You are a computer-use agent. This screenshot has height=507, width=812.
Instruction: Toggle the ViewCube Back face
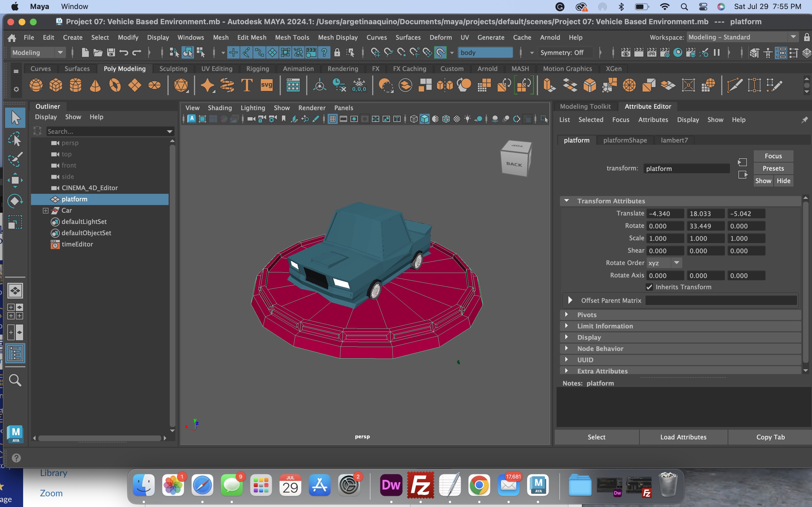(x=514, y=164)
